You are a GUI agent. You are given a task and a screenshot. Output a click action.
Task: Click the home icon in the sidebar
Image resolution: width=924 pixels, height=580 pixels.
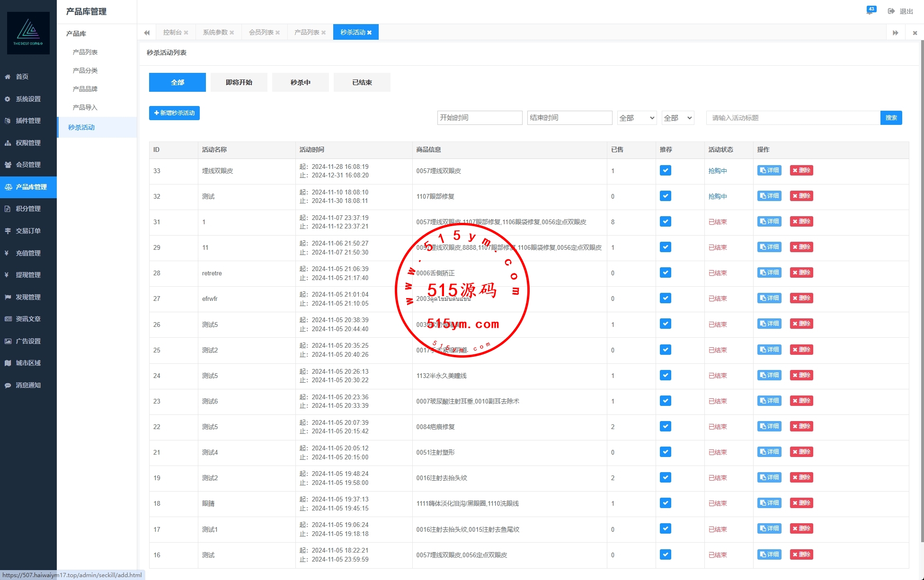tap(8, 77)
